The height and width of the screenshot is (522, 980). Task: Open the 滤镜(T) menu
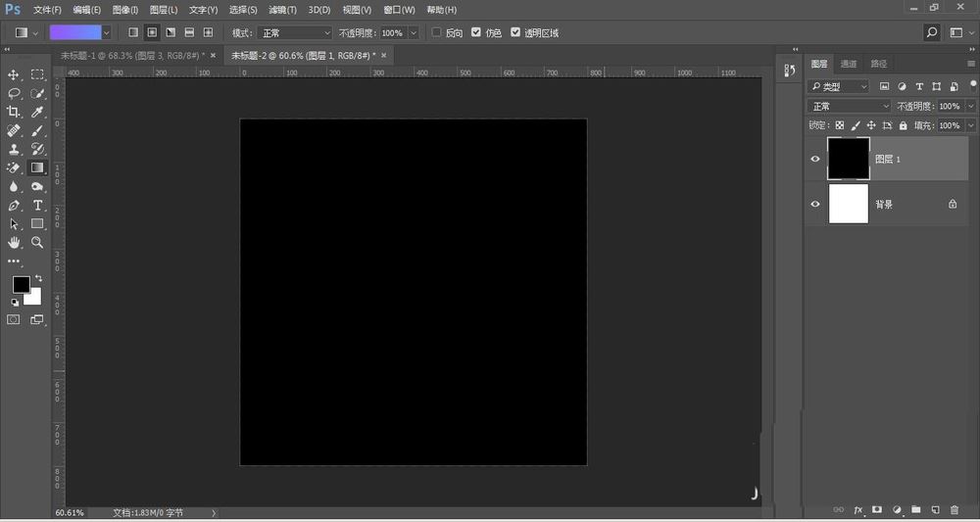point(282,10)
